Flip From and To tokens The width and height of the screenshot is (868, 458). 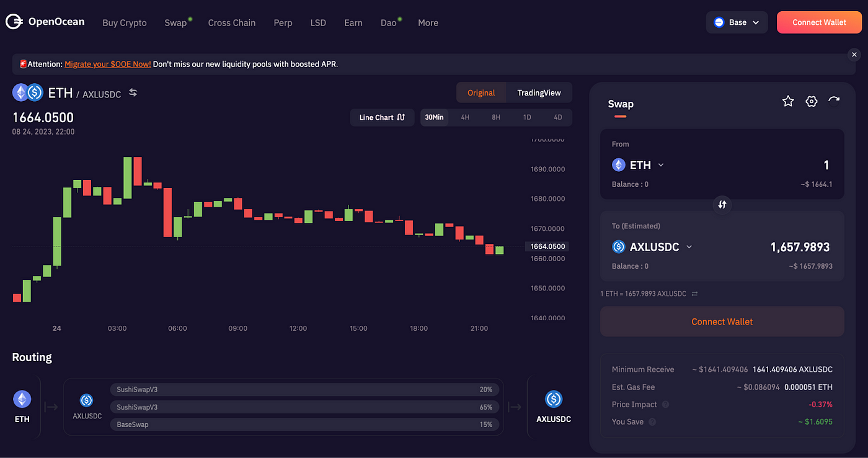tap(722, 204)
